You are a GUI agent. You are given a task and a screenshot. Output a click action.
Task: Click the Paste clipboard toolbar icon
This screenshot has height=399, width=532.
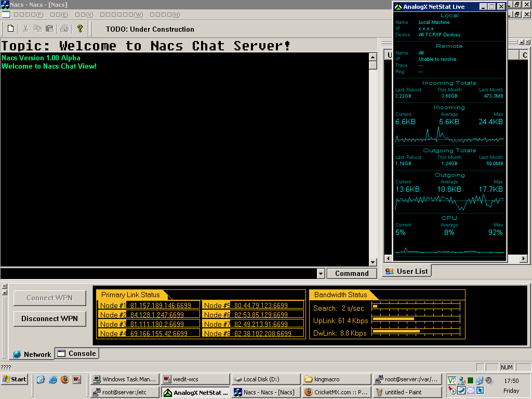tap(49, 29)
